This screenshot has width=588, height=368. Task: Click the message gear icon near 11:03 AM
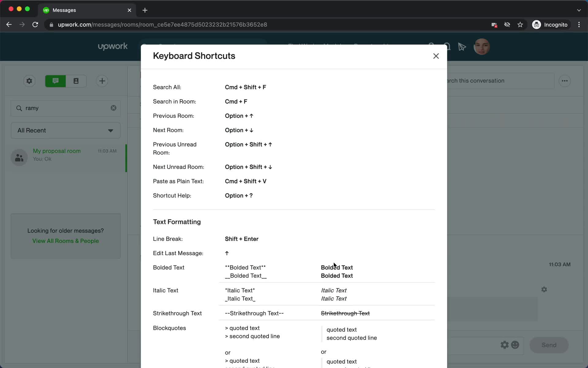(544, 289)
